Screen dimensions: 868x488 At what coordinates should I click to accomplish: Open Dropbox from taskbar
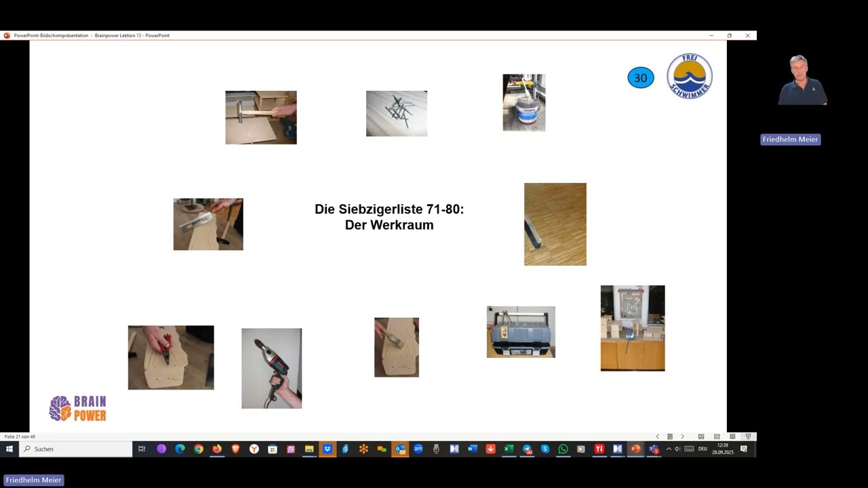point(328,449)
